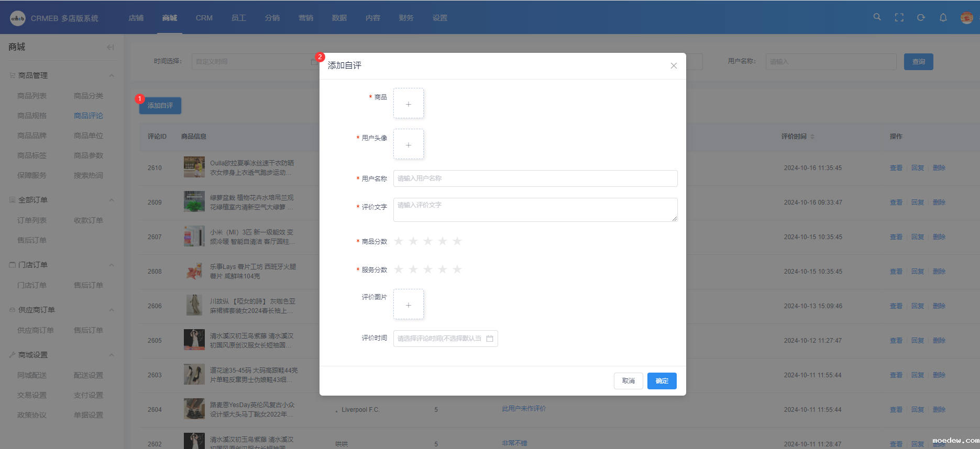This screenshot has width=980, height=449.
Task: Click the plus box to add 商品
Action: [409, 104]
